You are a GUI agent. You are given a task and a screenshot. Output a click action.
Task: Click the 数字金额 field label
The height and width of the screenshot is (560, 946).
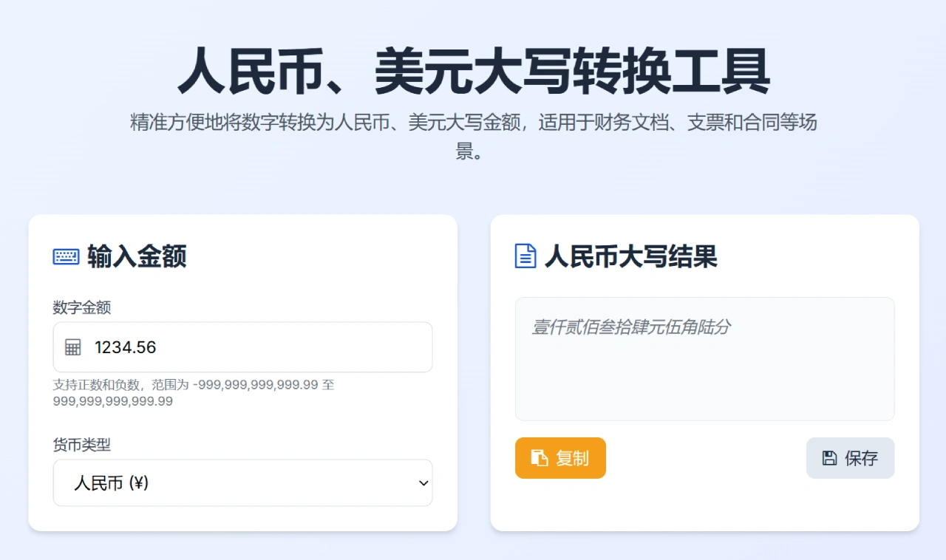click(82, 307)
